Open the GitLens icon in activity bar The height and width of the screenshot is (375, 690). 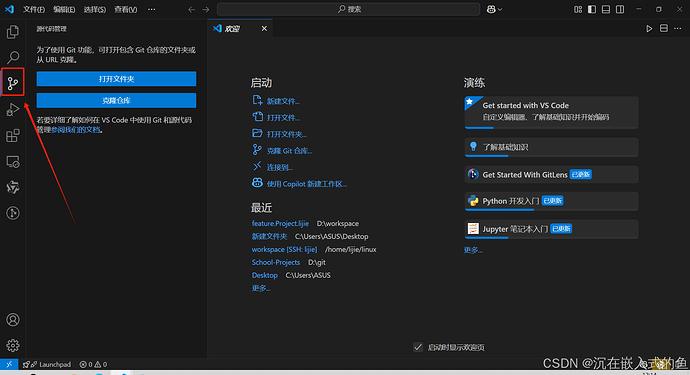click(13, 213)
